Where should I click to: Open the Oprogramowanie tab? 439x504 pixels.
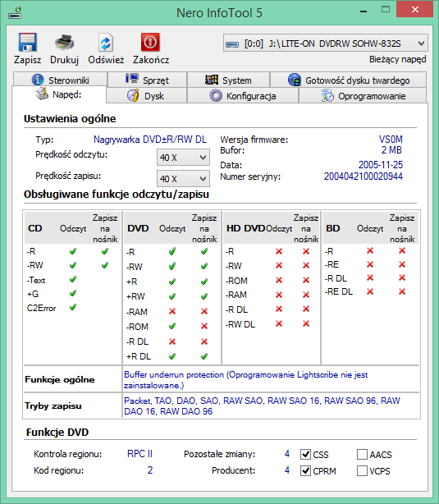[363, 96]
